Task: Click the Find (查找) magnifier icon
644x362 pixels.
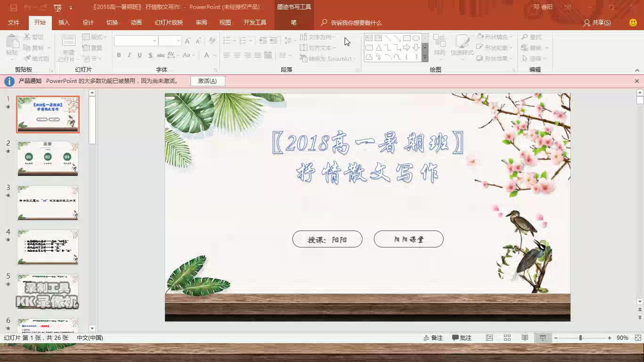Action: 525,37
